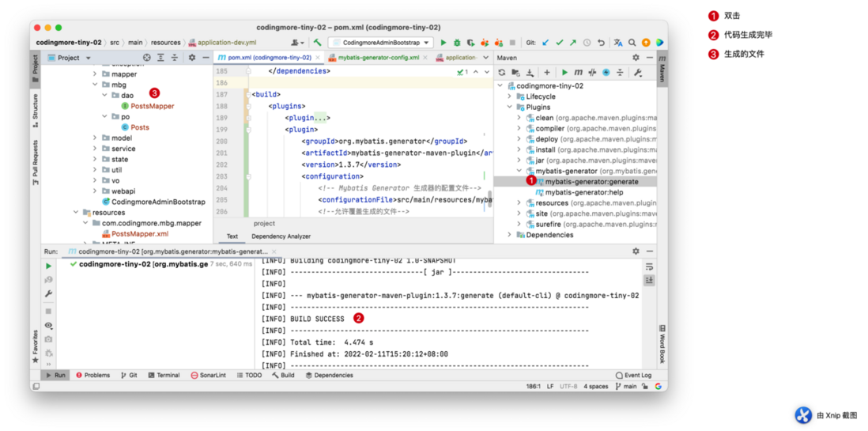The width and height of the screenshot is (868, 431).
Task: Expand the service folder
Action: 95,149
